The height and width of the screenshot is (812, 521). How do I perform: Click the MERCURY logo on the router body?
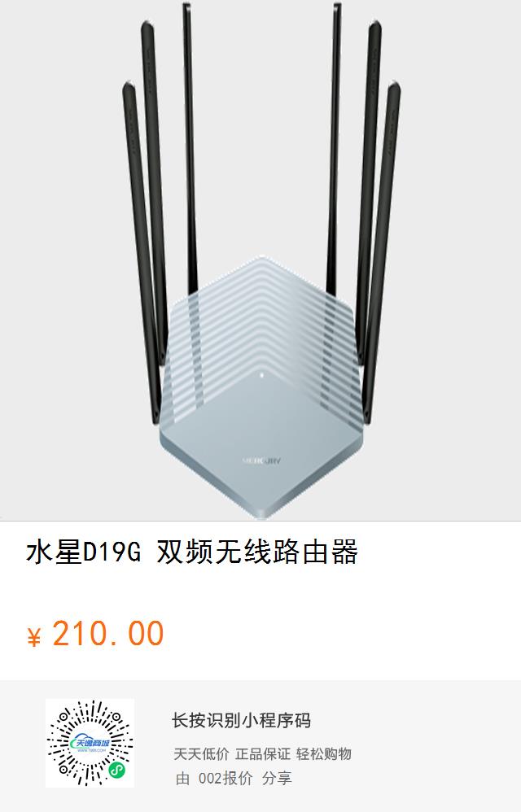(x=261, y=460)
